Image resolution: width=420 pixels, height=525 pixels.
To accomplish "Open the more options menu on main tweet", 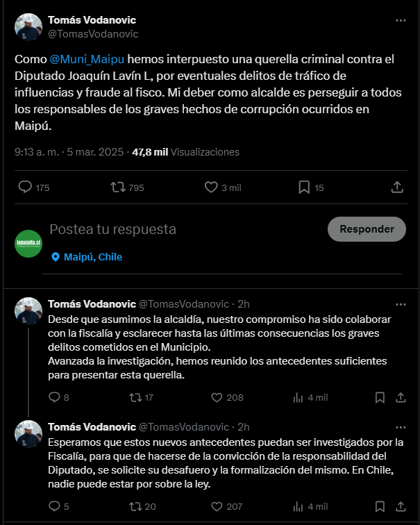I will (401, 21).
